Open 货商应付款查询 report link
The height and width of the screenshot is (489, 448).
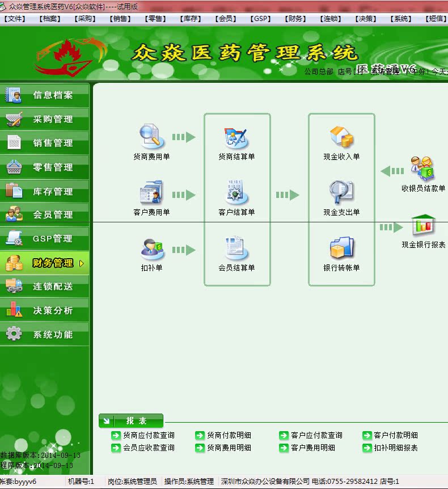coord(149,435)
